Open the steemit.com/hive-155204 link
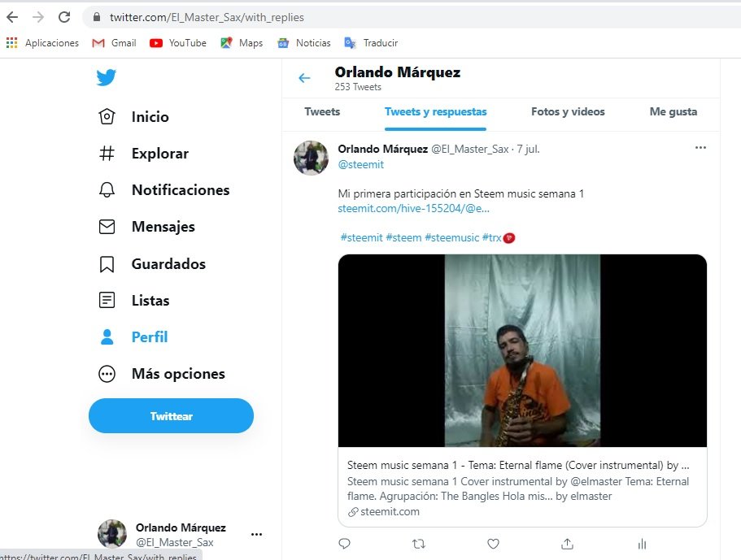741x560 pixels. 413,208
